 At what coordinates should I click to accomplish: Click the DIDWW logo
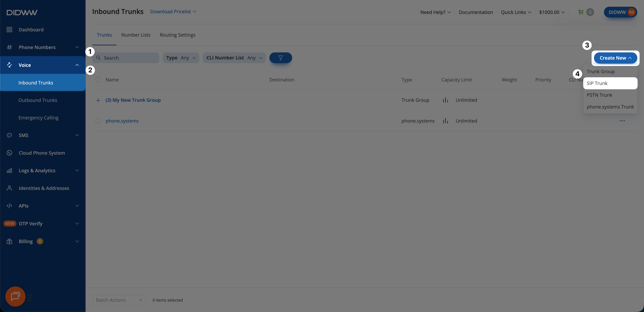click(x=22, y=13)
